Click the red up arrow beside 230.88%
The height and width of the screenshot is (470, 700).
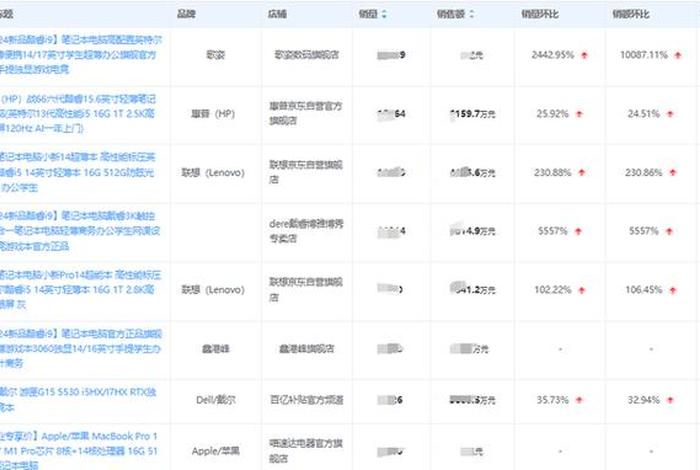[x=582, y=173]
